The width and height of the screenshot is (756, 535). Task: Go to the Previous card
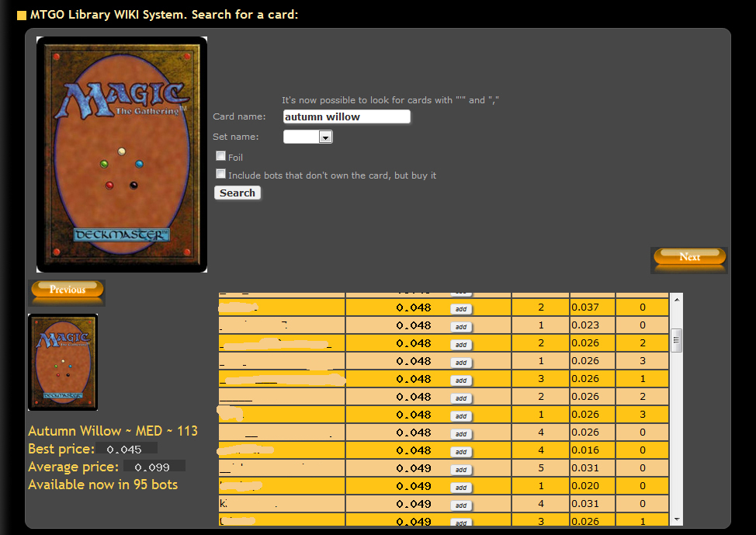67,290
